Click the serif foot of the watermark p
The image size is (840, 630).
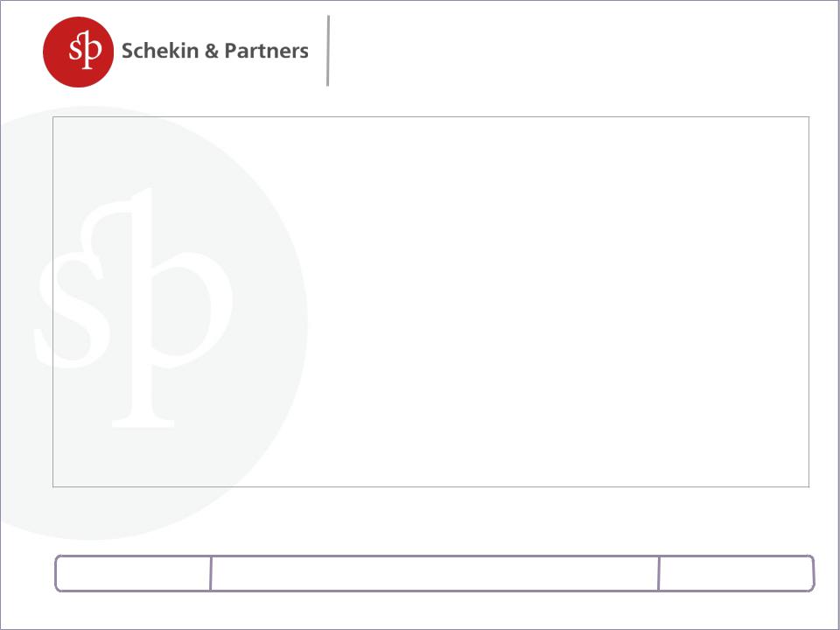click(x=143, y=423)
